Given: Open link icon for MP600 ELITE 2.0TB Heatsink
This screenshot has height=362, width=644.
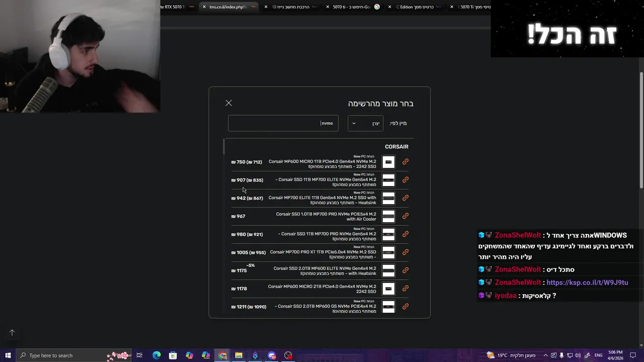Looking at the screenshot, I should pos(406,270).
